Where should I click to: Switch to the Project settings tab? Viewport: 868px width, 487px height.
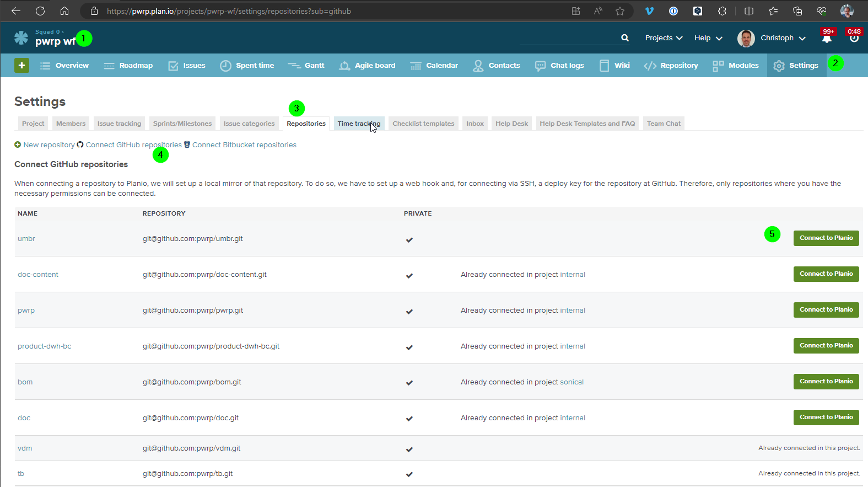tap(33, 124)
